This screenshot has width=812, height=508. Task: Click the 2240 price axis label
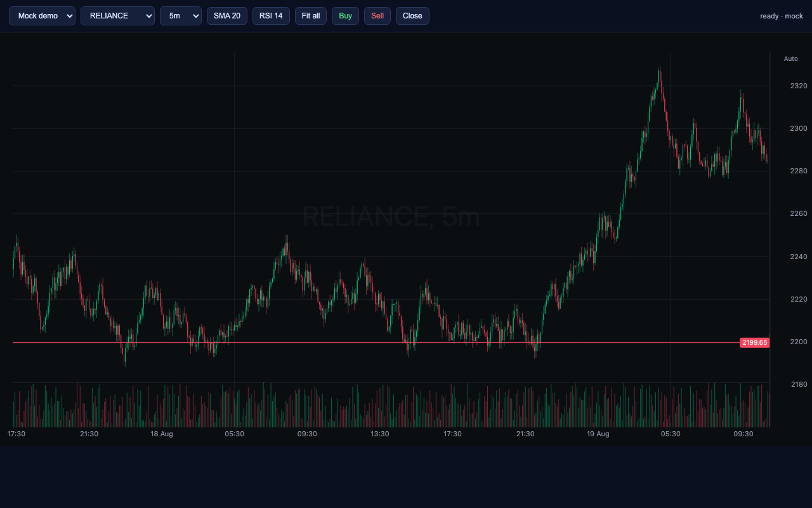pyautogui.click(x=799, y=257)
